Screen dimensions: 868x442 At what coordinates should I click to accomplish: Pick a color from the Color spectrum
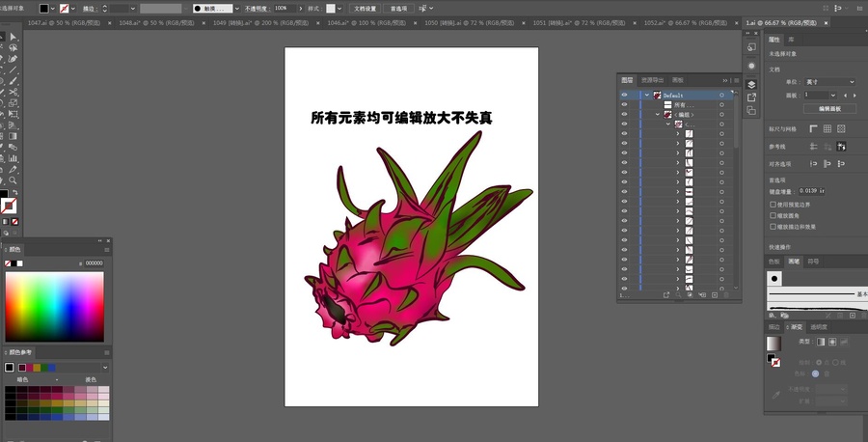[x=54, y=306]
